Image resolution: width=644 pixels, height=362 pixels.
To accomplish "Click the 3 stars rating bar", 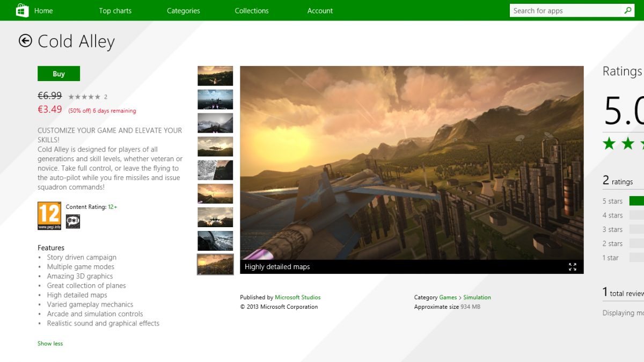I will click(636, 229).
